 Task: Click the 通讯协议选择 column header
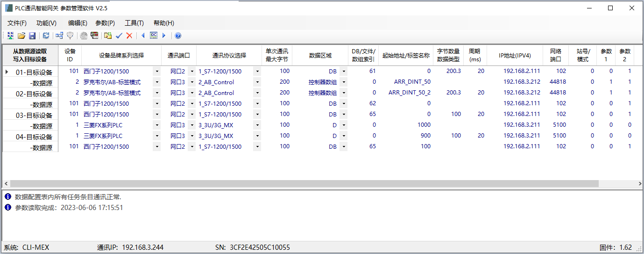229,55
